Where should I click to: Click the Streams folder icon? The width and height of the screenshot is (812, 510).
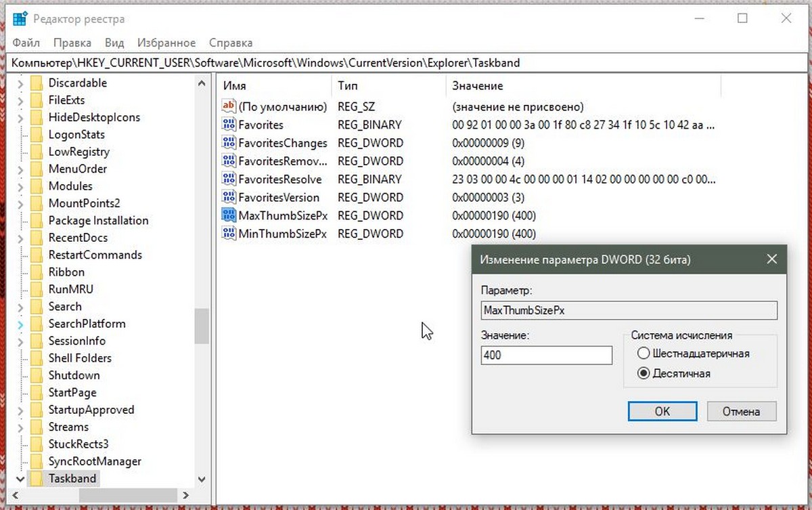tap(36, 427)
